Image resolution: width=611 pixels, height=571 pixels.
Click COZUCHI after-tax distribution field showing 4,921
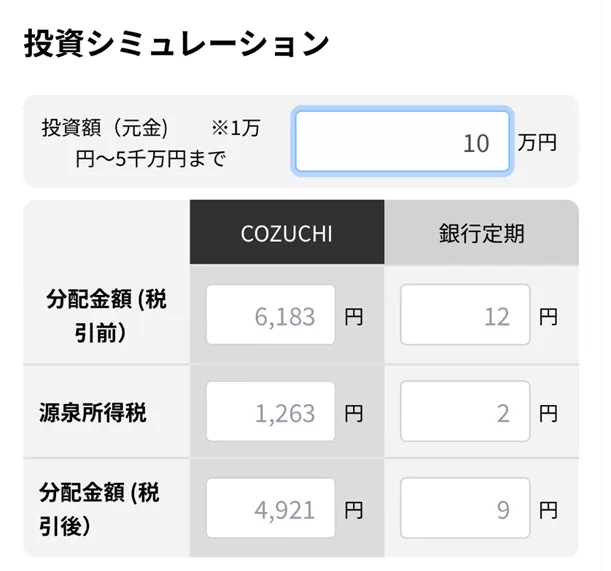[x=271, y=509]
